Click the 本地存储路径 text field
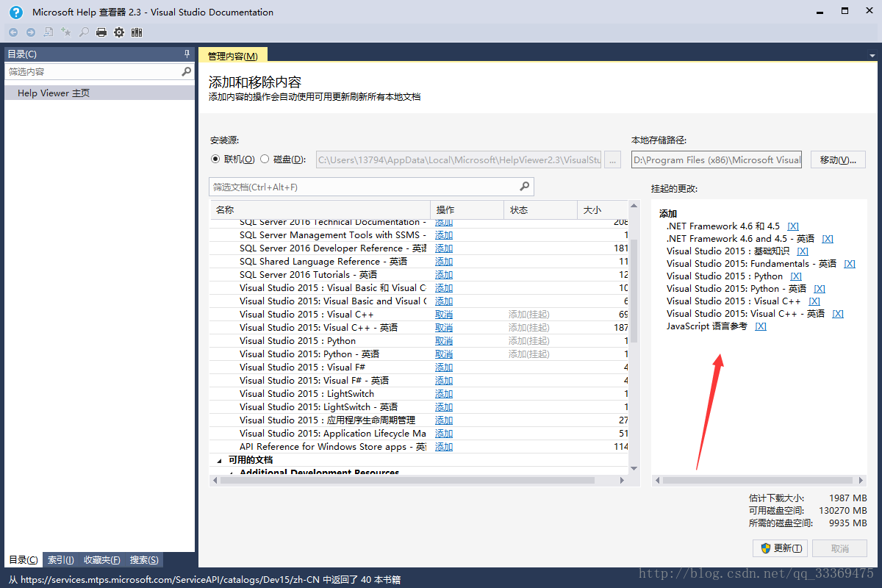 (x=717, y=159)
